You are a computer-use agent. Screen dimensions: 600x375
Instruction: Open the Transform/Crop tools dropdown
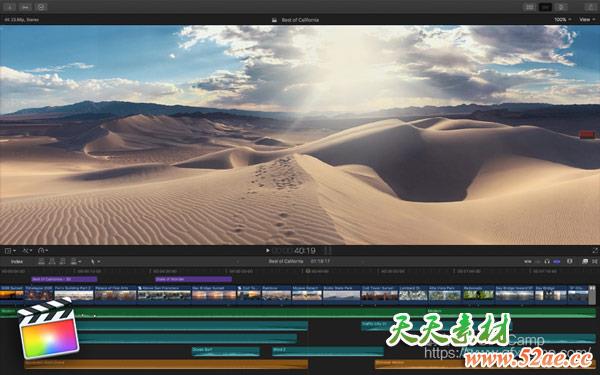pos(10,251)
